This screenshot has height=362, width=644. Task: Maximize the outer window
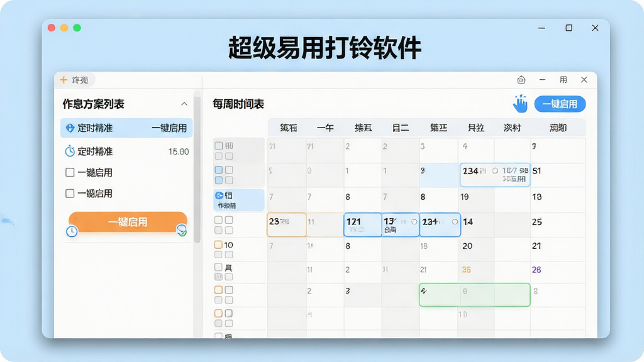tap(569, 28)
